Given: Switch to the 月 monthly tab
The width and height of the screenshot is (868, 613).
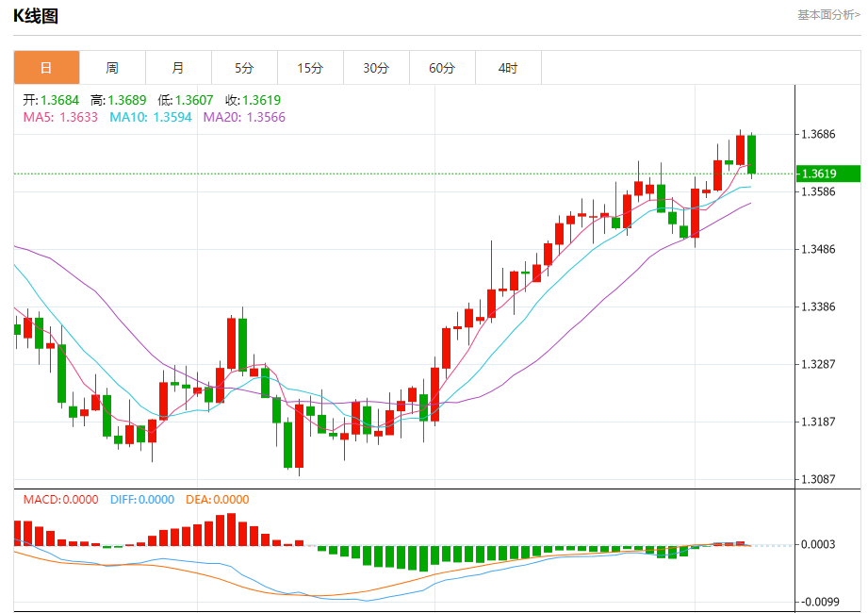Looking at the screenshot, I should [x=178, y=68].
